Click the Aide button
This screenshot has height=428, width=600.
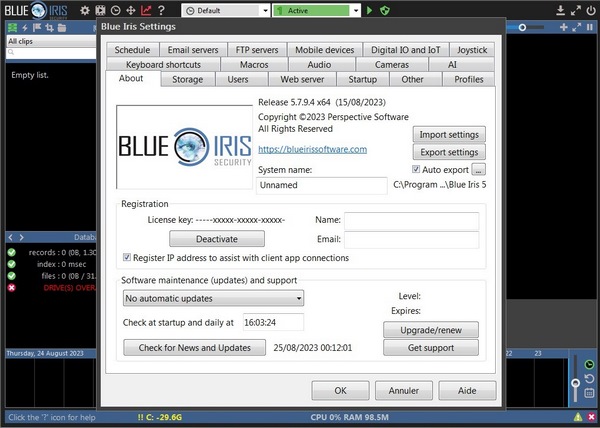click(x=467, y=391)
